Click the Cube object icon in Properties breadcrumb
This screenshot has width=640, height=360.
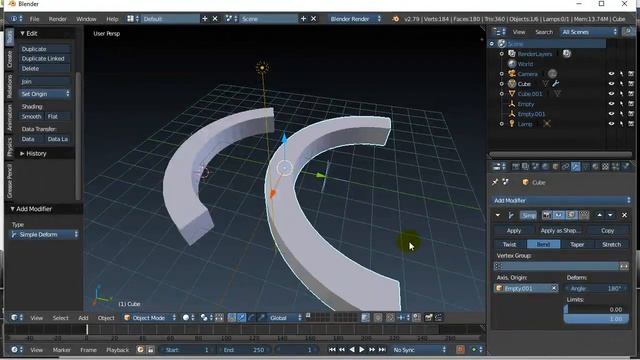(x=526, y=182)
